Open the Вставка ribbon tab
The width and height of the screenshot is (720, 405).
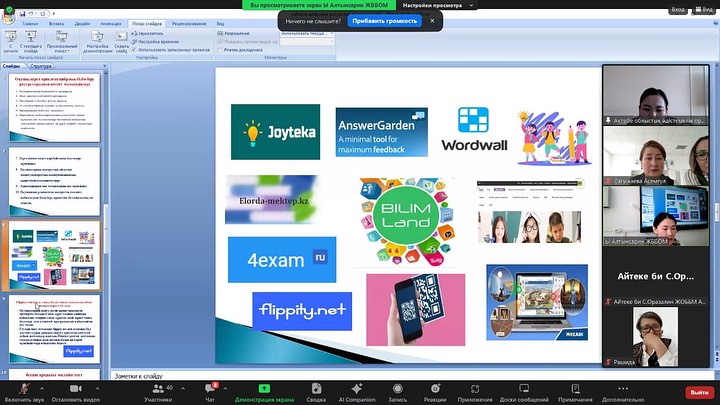coord(56,23)
